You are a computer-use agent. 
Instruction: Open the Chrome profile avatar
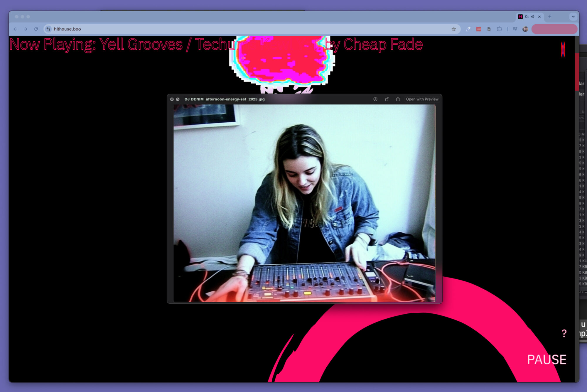[x=525, y=29]
